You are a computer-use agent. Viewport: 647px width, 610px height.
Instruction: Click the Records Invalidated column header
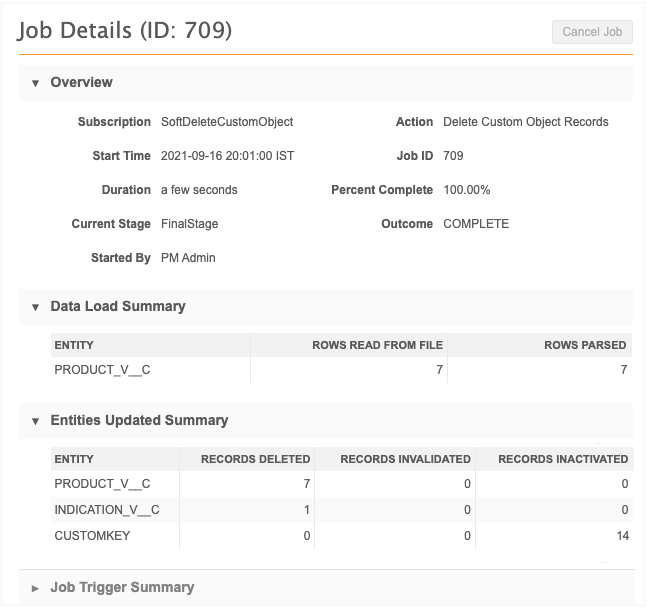[x=405, y=459]
